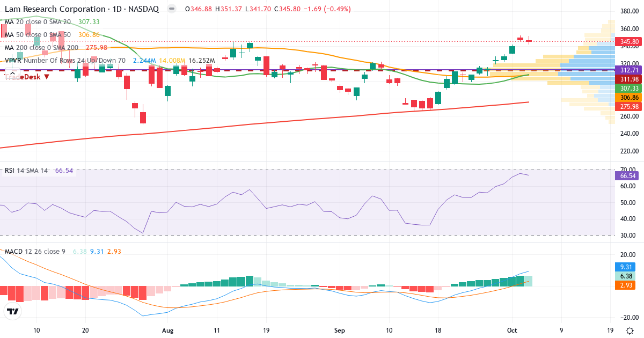Click the VPVR down volume 14.008M
644x338 pixels.
coord(172,61)
